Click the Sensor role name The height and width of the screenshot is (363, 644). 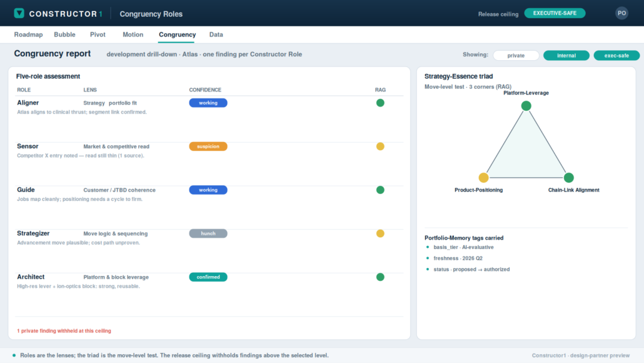pos(28,146)
